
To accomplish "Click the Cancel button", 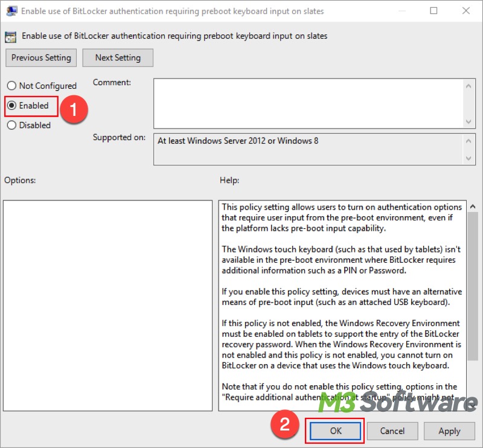I will point(392,430).
